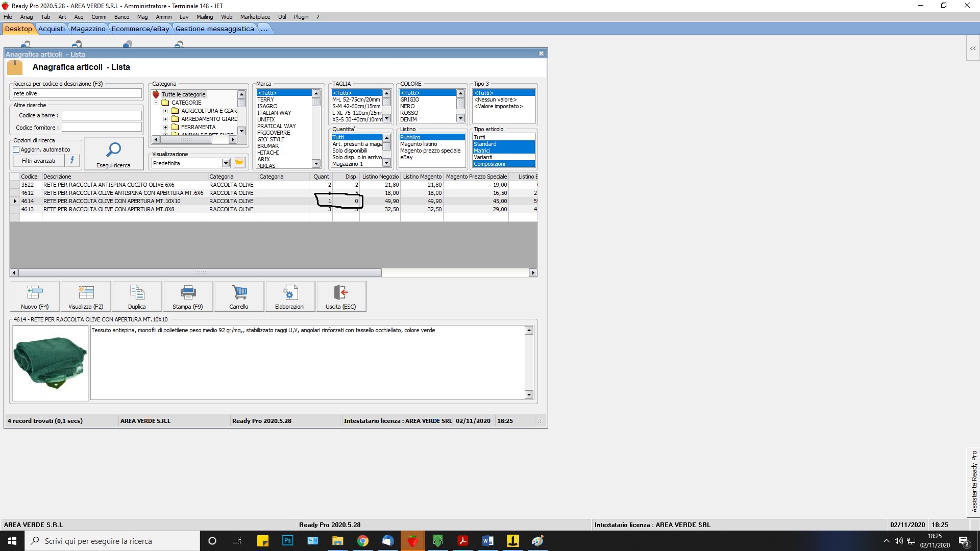Open File Explorer from the taskbar
This screenshot has height=551, width=980.
[337, 541]
